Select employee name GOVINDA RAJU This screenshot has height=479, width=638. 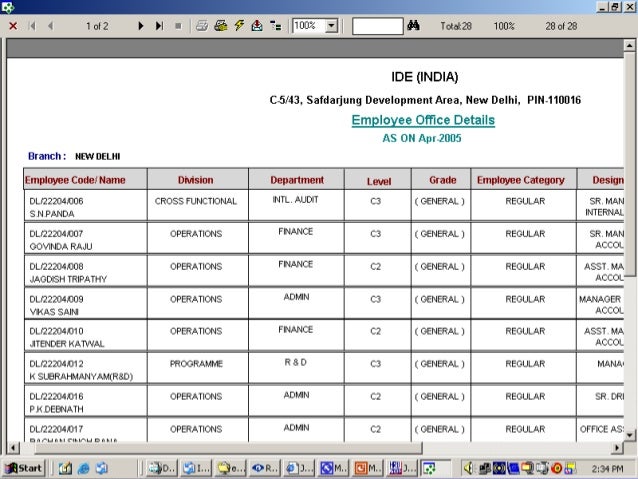pos(61,246)
